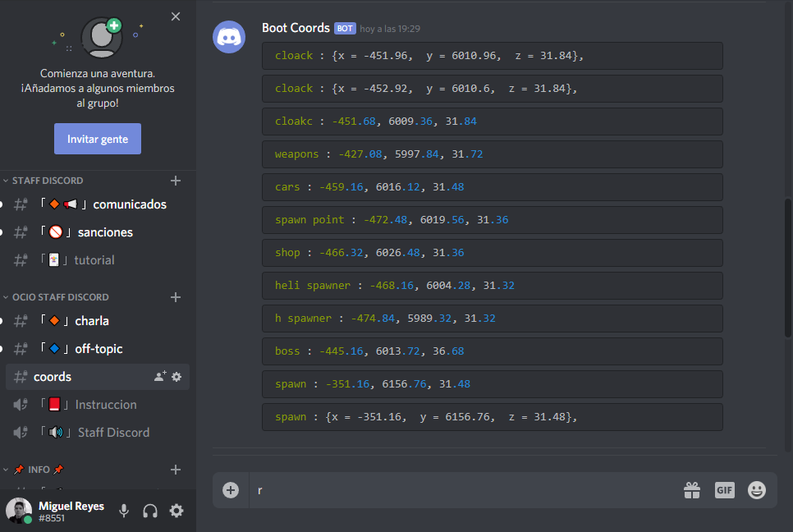Click the attach file plus button
The width and height of the screenshot is (793, 532).
coord(231,490)
